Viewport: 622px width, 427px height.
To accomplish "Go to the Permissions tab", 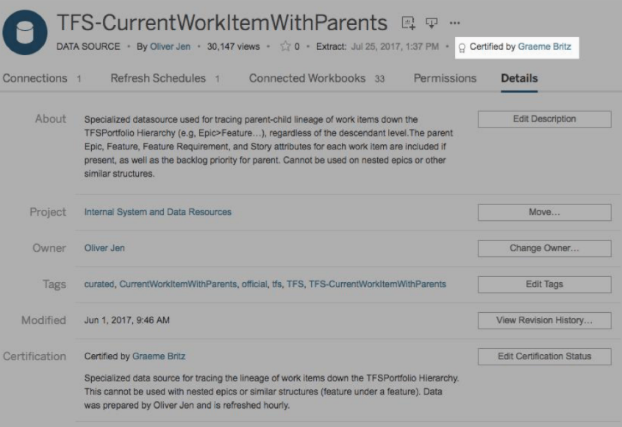I will tap(445, 78).
